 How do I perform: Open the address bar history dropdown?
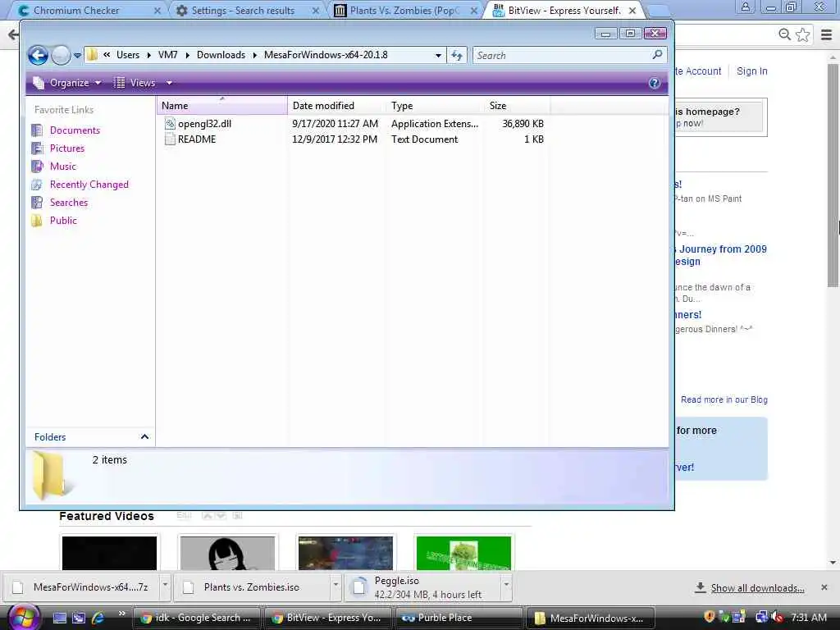coord(438,55)
